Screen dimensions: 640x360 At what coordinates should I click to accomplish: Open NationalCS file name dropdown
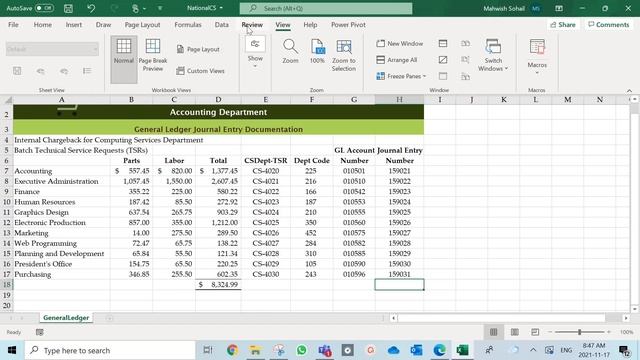click(x=205, y=8)
